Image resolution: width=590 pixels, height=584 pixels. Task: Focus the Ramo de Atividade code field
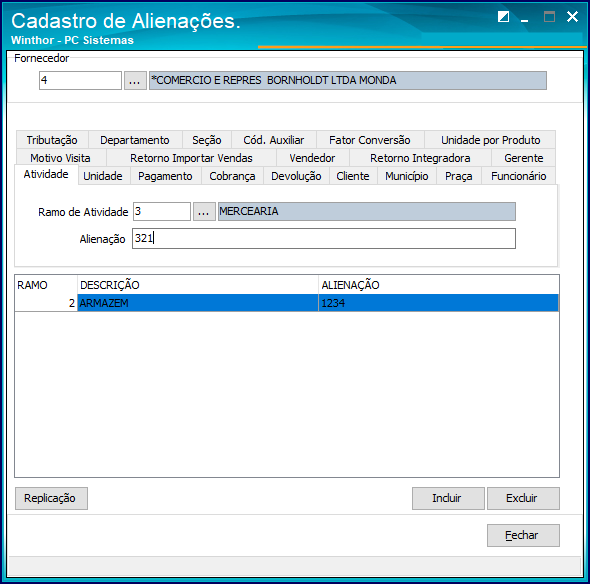pyautogui.click(x=162, y=211)
